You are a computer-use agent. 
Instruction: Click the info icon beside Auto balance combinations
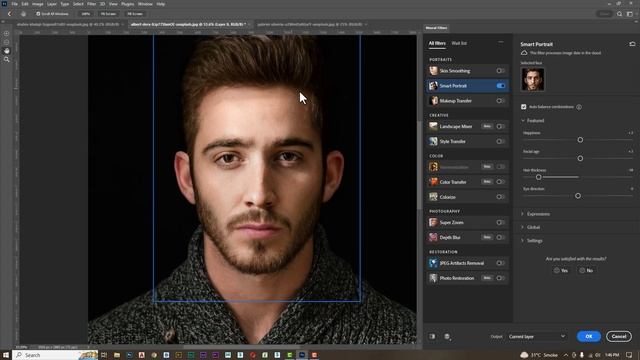[579, 107]
